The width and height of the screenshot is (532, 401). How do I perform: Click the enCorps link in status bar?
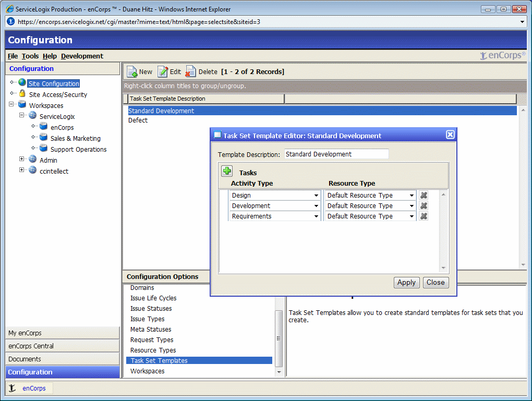click(x=34, y=388)
